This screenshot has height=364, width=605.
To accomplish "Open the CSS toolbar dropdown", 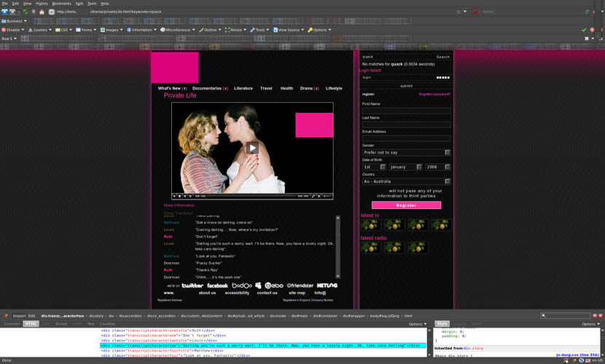I will 63,30.
